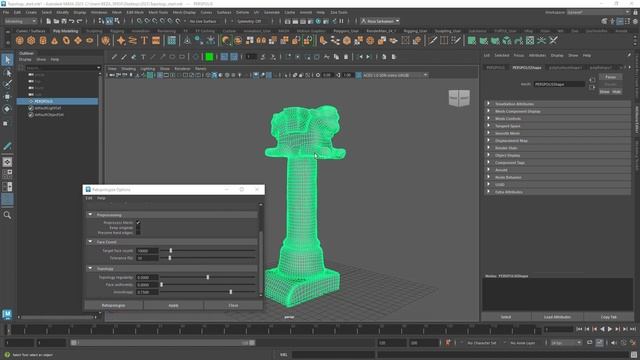The height and width of the screenshot is (360, 640).
Task: Toggle the Preprocess Mesh checkbox
Action: coord(138,222)
